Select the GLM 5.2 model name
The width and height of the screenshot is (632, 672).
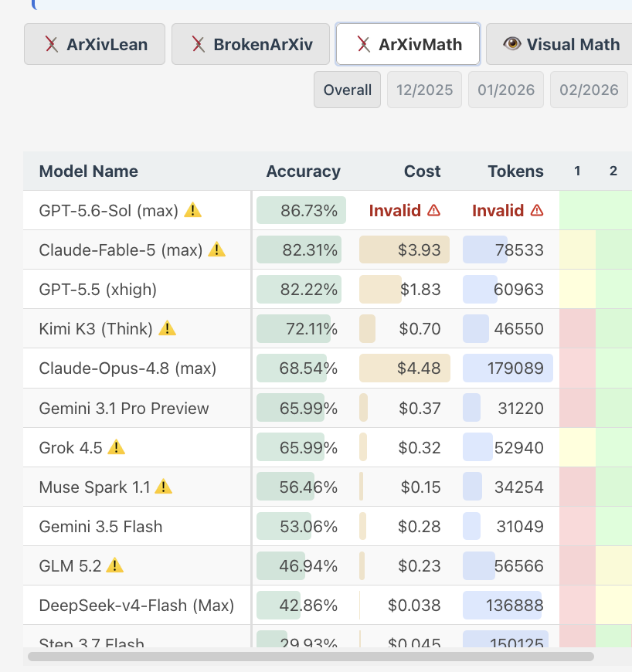click(70, 566)
